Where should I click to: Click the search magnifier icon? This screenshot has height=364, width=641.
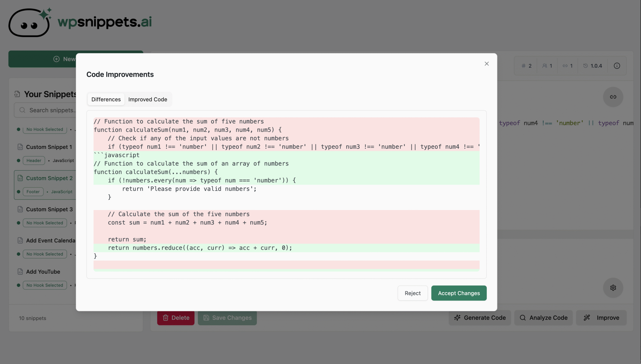pyautogui.click(x=22, y=110)
